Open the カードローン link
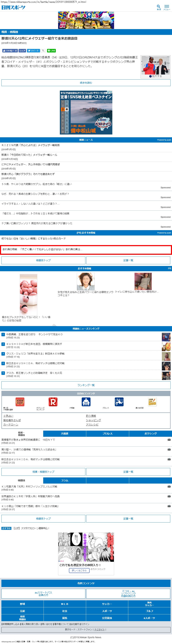 point(11,424)
